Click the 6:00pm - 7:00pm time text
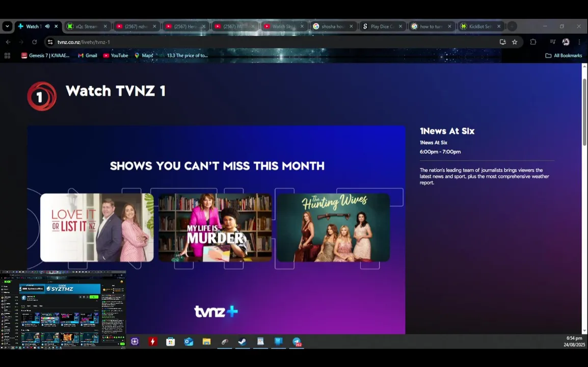The width and height of the screenshot is (588, 367). [440, 151]
